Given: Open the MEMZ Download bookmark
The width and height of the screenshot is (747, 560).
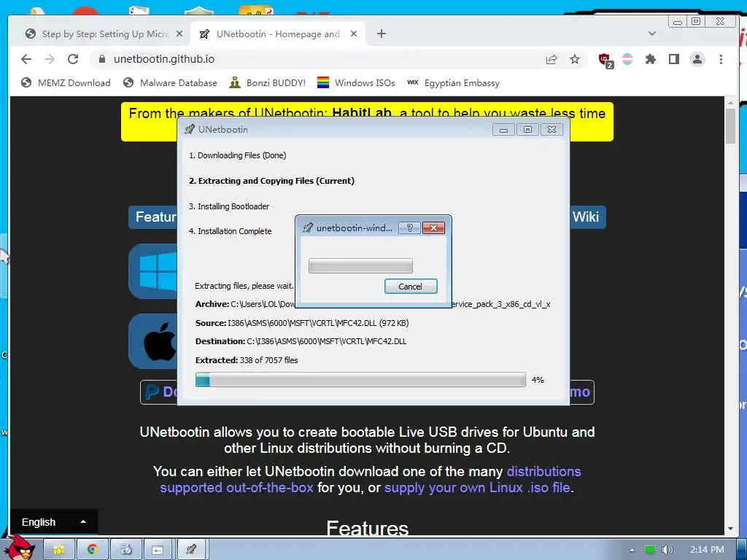Looking at the screenshot, I should 66,83.
